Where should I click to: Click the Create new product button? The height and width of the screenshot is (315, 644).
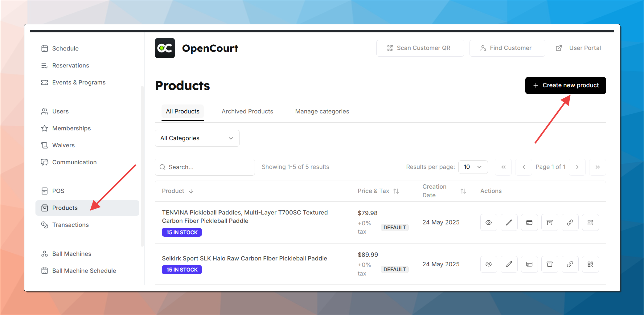pyautogui.click(x=565, y=85)
